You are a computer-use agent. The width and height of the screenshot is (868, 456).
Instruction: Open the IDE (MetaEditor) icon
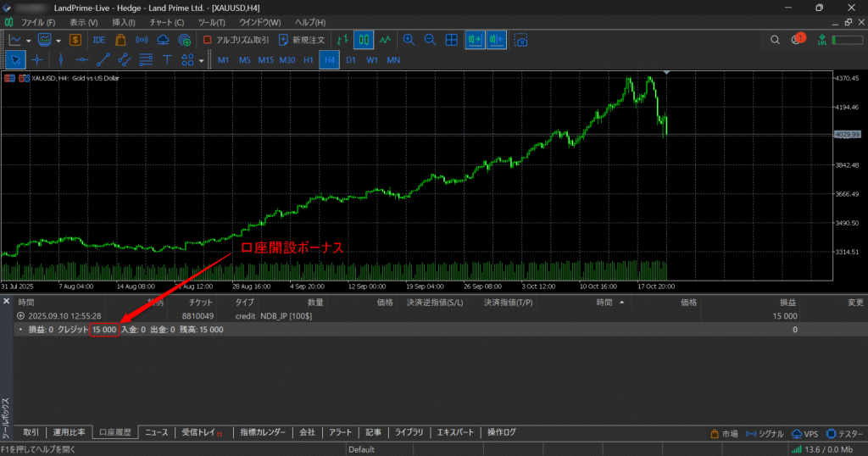tap(99, 40)
